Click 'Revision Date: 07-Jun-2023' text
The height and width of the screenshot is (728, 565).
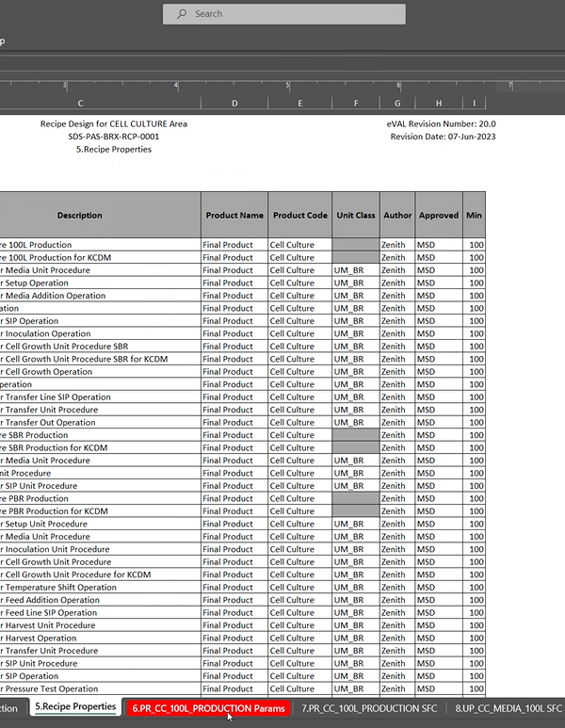(x=443, y=137)
